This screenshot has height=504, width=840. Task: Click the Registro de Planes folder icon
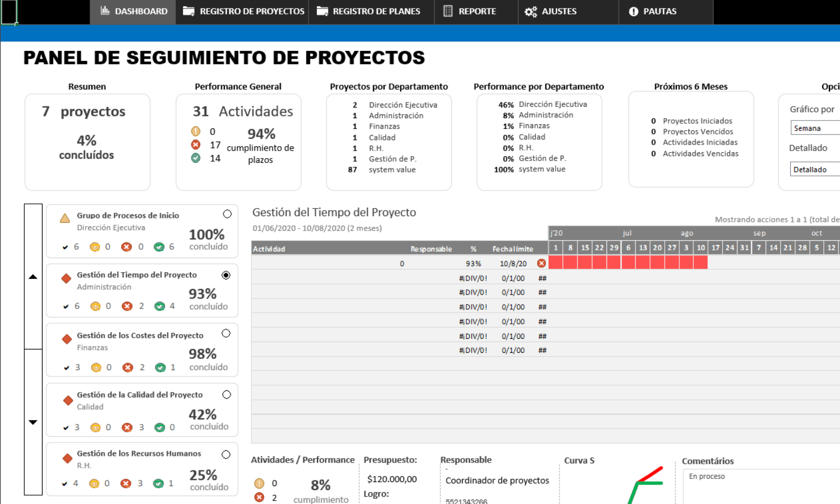(322, 11)
